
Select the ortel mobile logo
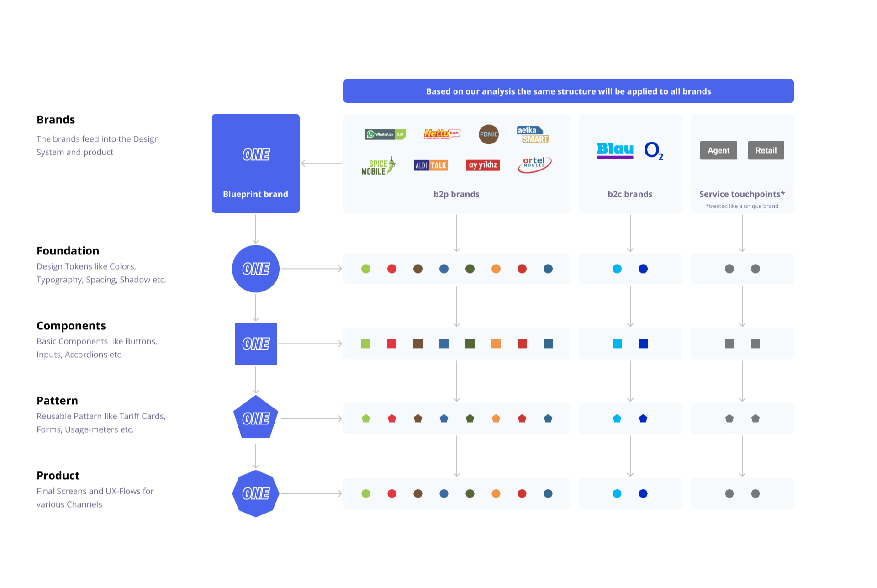534,164
